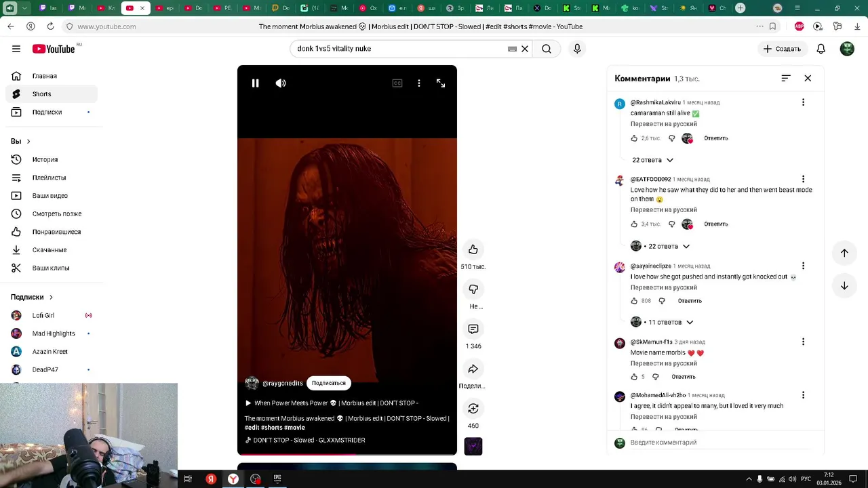This screenshot has height=488, width=868.
Task: Like the Morbius short
Action: (473, 249)
